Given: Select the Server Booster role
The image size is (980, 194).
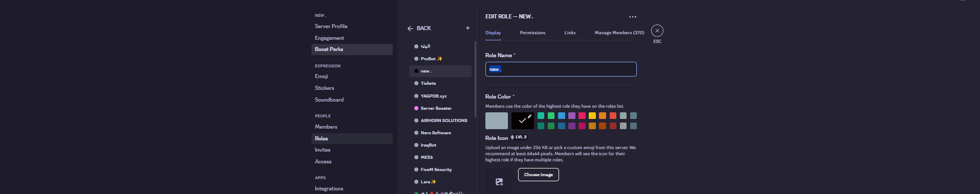Looking at the screenshot, I should [440, 108].
